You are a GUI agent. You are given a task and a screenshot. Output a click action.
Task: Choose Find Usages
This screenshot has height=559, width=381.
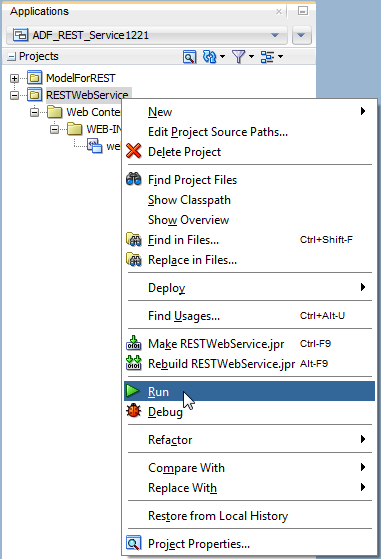point(249,316)
